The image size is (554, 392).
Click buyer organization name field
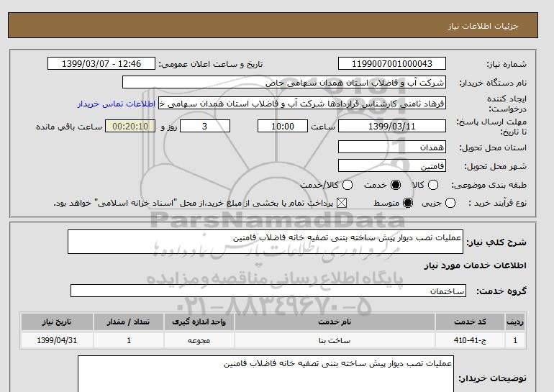point(284,82)
